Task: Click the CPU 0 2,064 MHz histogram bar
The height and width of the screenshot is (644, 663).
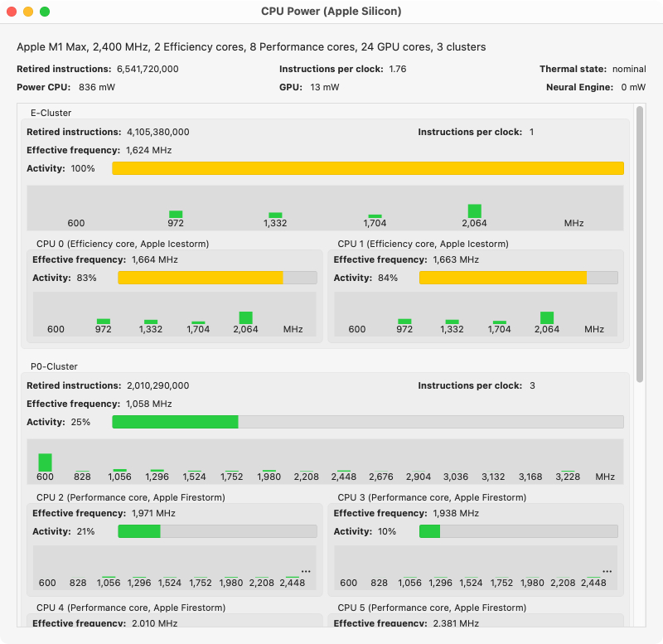Action: point(245,317)
